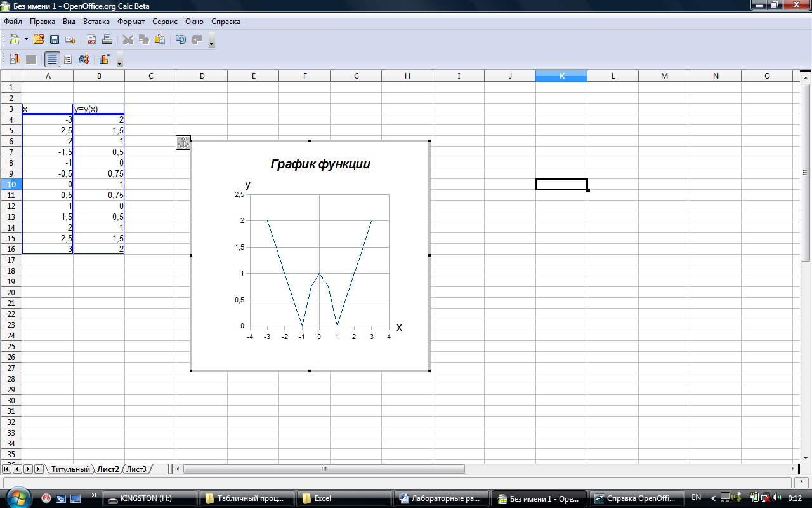Click cell B10 with value 1
812x508 pixels.
99,184
